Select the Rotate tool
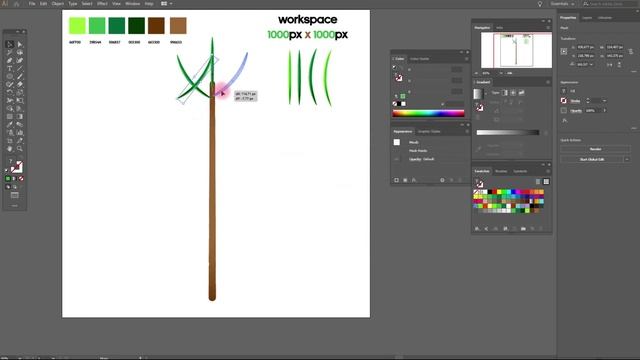The image size is (640, 360). click(10, 93)
